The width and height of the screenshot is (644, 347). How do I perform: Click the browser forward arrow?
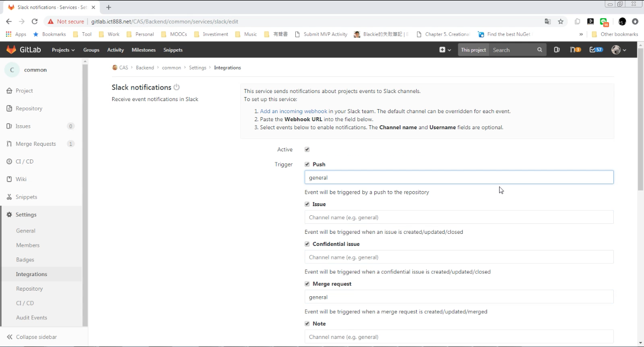pyautogui.click(x=22, y=22)
